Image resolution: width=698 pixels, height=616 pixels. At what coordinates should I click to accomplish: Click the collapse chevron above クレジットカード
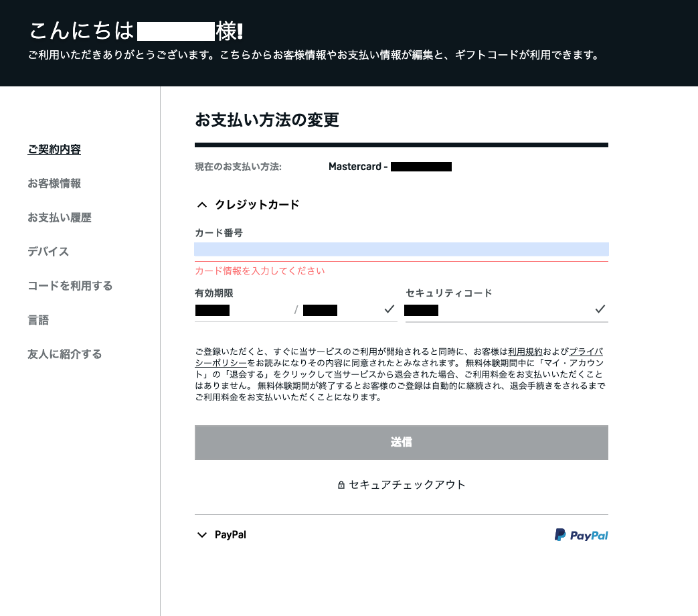(x=201, y=205)
